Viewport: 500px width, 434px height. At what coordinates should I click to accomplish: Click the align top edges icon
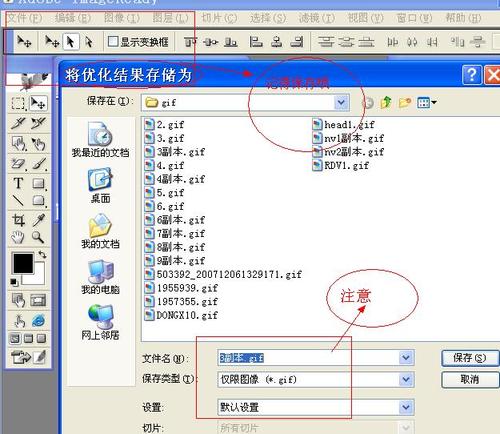pyautogui.click(x=190, y=42)
